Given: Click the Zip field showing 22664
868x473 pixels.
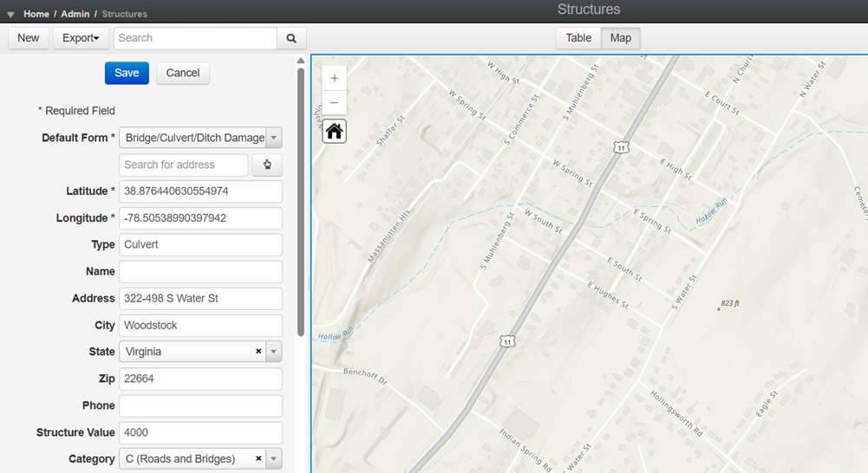Looking at the screenshot, I should (200, 379).
